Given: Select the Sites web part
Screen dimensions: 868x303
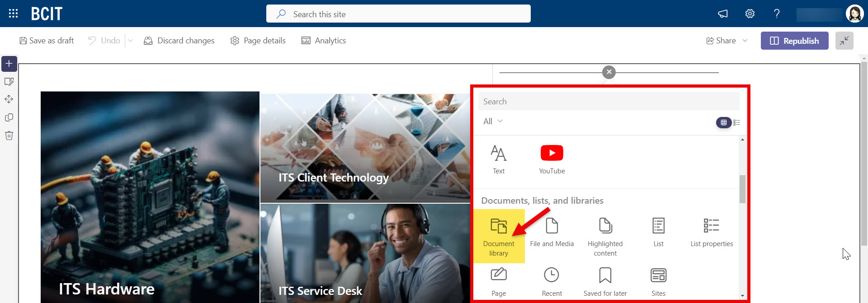Looking at the screenshot, I should click(659, 282).
